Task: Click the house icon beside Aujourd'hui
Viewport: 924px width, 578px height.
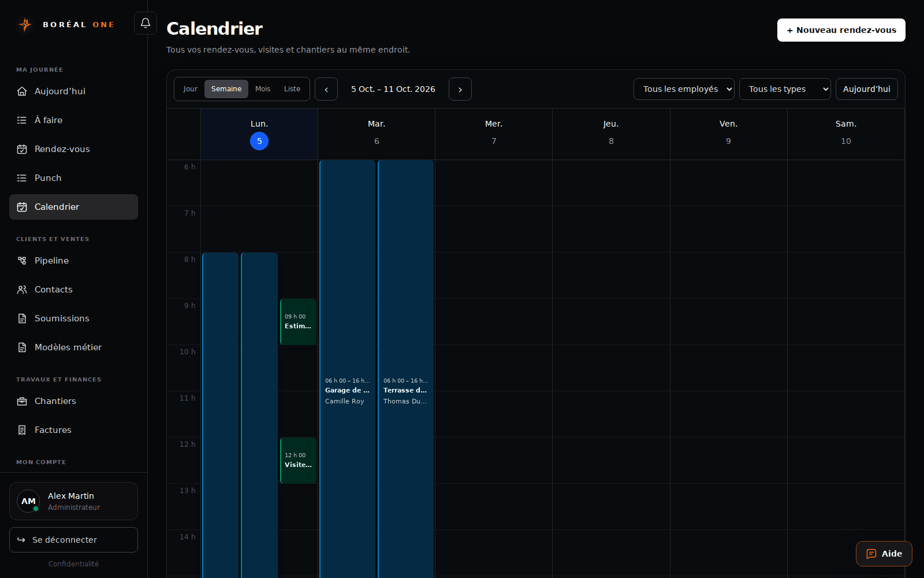Action: pos(22,91)
